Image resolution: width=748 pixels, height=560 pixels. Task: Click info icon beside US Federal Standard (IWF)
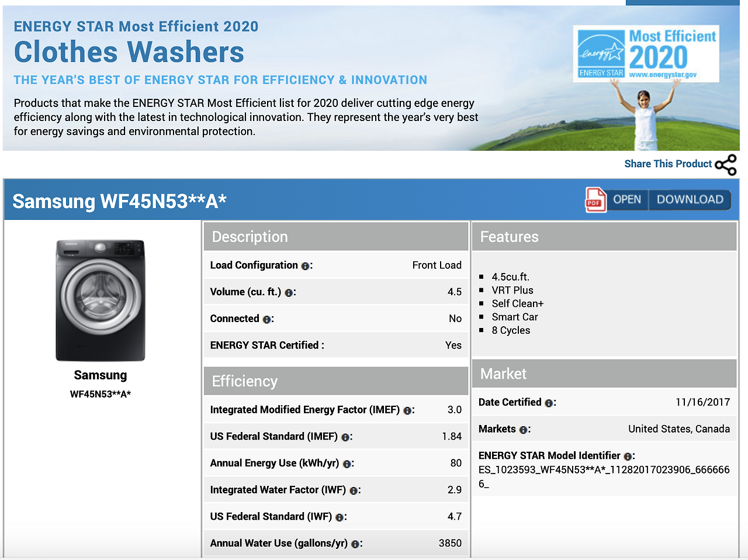click(x=340, y=517)
